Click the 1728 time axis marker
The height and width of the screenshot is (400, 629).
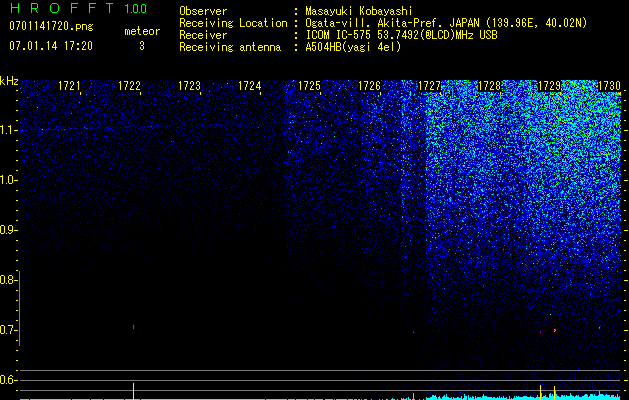489,86
